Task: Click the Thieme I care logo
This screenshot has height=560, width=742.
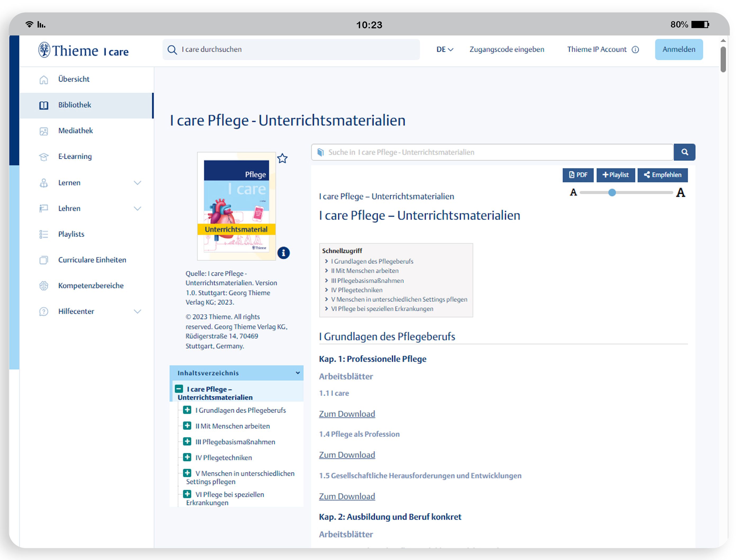Action: (83, 50)
